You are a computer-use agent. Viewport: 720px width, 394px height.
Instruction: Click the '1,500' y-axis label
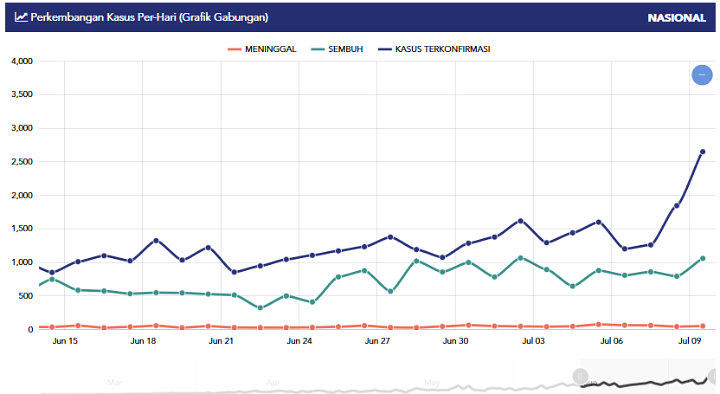point(22,228)
